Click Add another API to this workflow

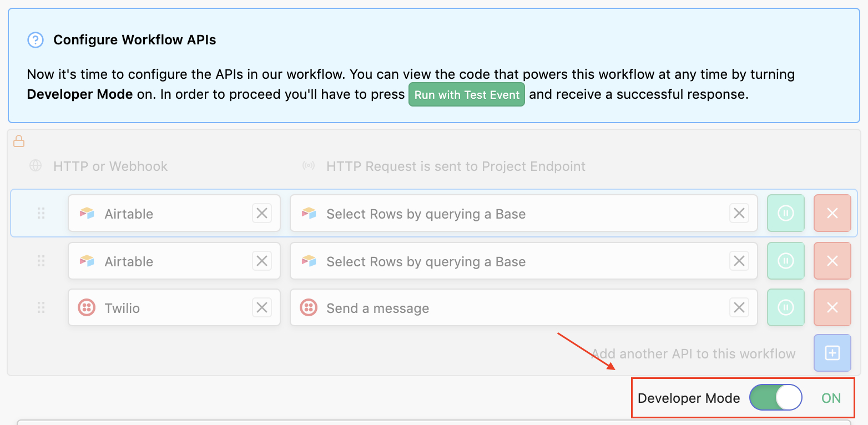(x=693, y=354)
